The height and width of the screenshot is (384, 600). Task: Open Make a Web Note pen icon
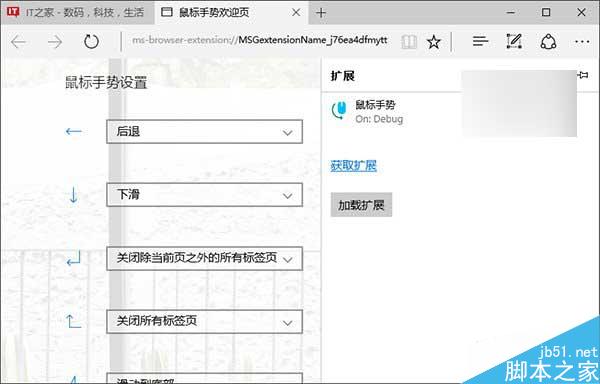tap(514, 41)
